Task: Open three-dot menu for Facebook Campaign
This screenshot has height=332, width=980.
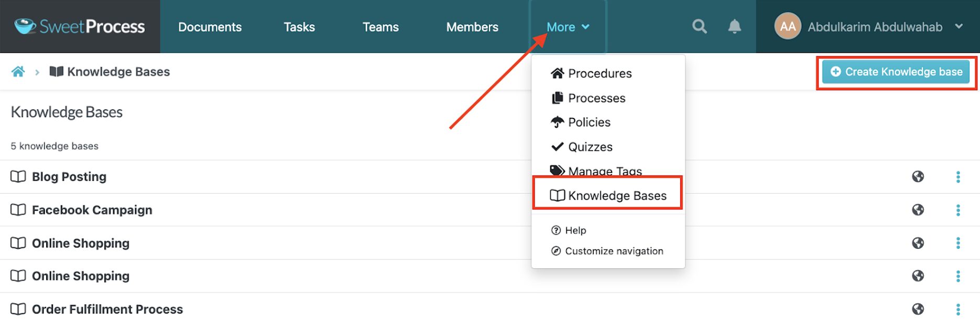Action: [958, 210]
